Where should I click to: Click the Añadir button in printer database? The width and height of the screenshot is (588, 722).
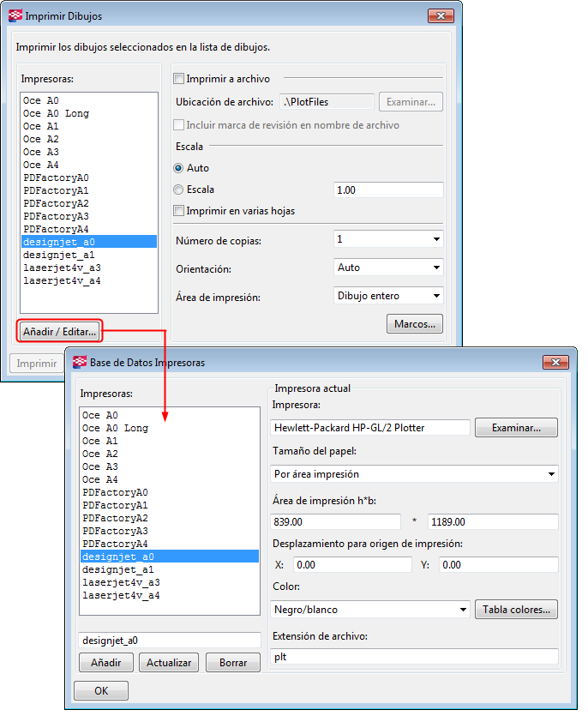coord(106,663)
